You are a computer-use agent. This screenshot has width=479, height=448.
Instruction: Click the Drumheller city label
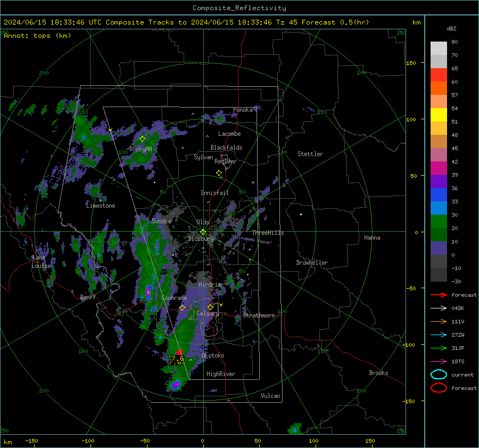[x=312, y=263]
